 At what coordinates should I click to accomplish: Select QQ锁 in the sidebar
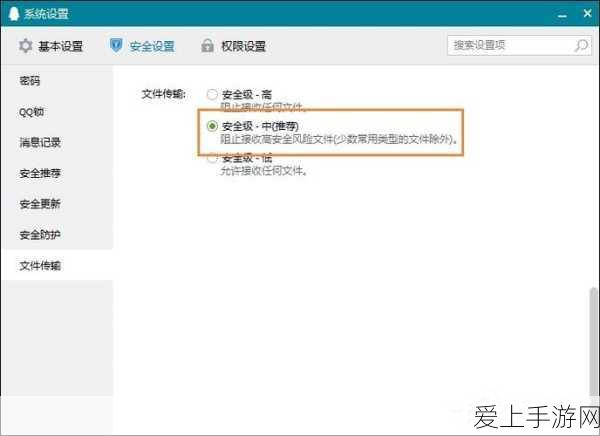[57, 112]
